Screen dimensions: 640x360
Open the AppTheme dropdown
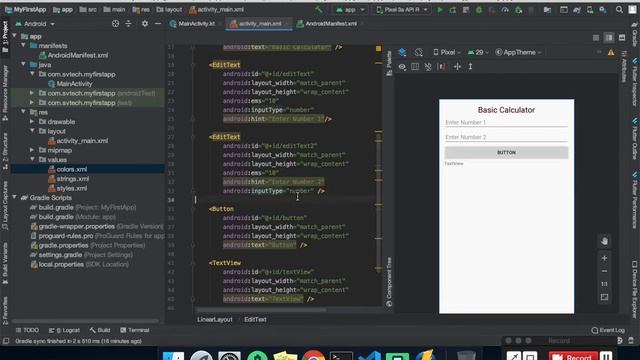click(518, 52)
